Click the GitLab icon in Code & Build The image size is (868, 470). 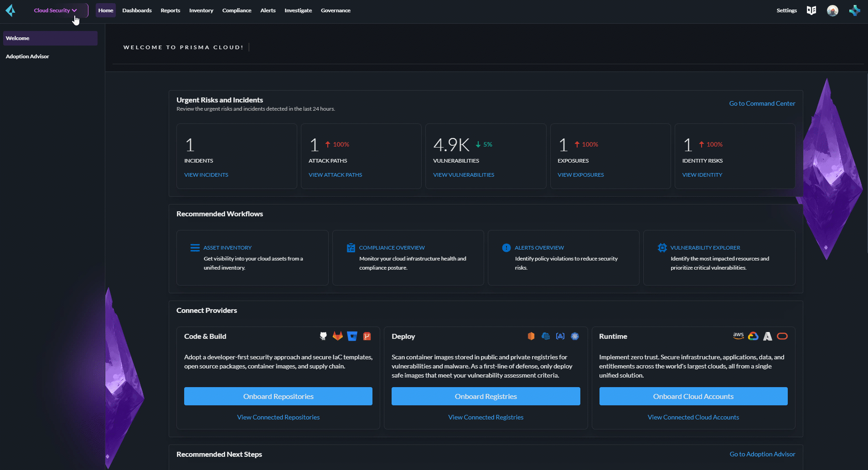337,336
